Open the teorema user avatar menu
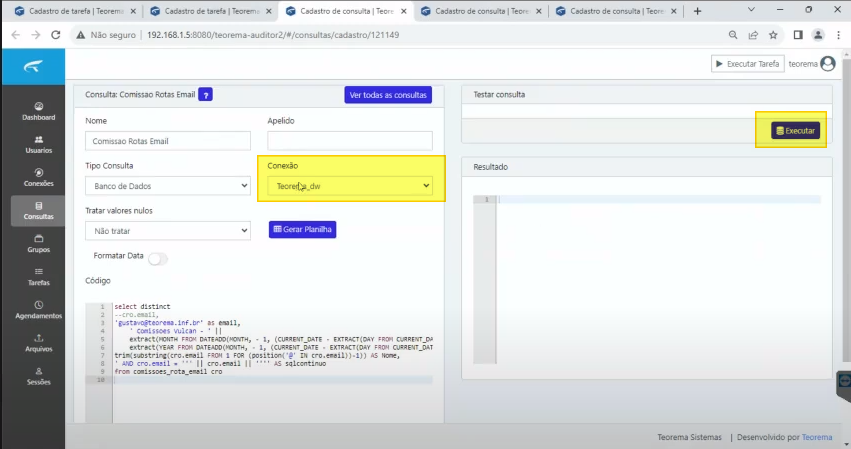The width and height of the screenshot is (851, 449). coord(828,64)
